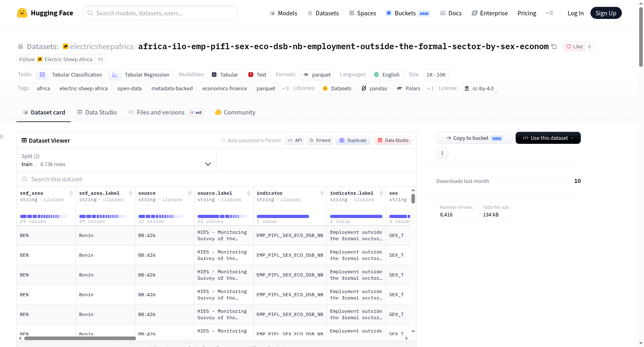Filter by Tabular modality tag
This screenshot has width=644, height=347.
(225, 75)
